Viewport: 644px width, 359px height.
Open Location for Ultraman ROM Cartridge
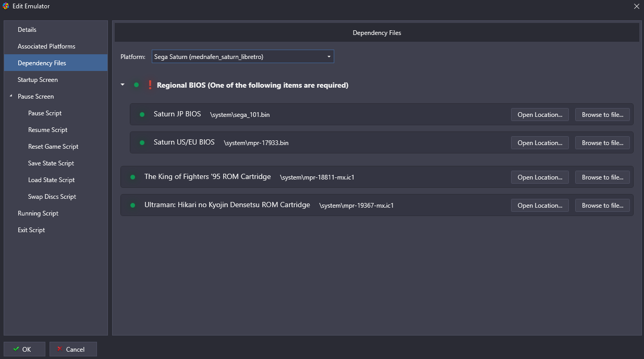(540, 206)
